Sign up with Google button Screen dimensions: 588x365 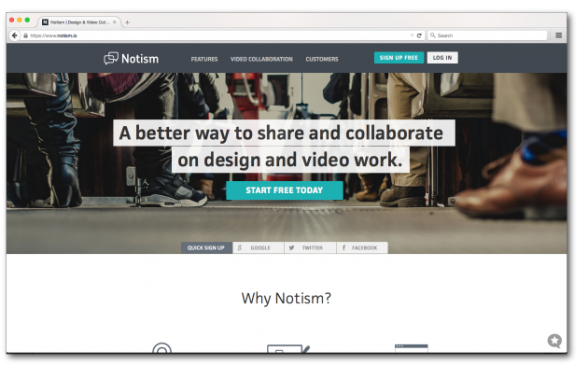tap(259, 247)
